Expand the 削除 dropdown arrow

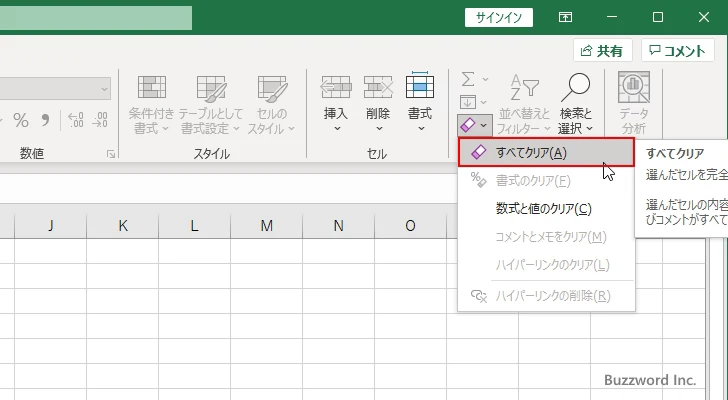(x=379, y=129)
